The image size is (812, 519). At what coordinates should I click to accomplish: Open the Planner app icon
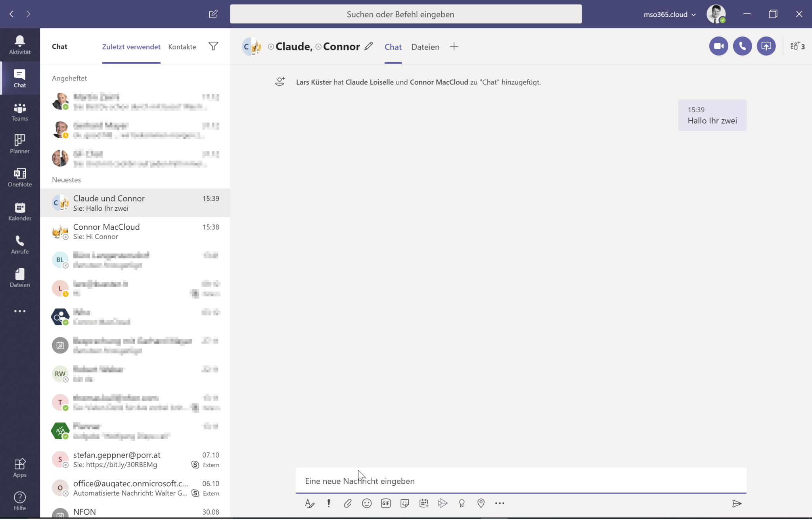click(20, 144)
